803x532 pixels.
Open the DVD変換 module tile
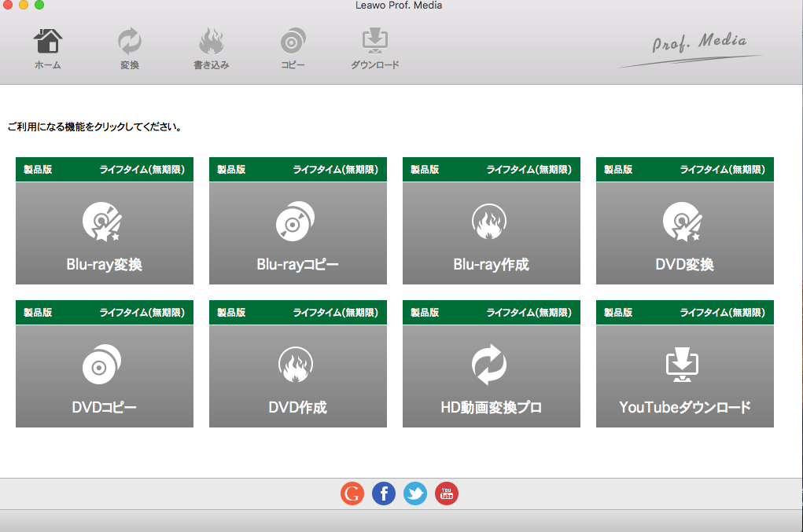coord(685,233)
